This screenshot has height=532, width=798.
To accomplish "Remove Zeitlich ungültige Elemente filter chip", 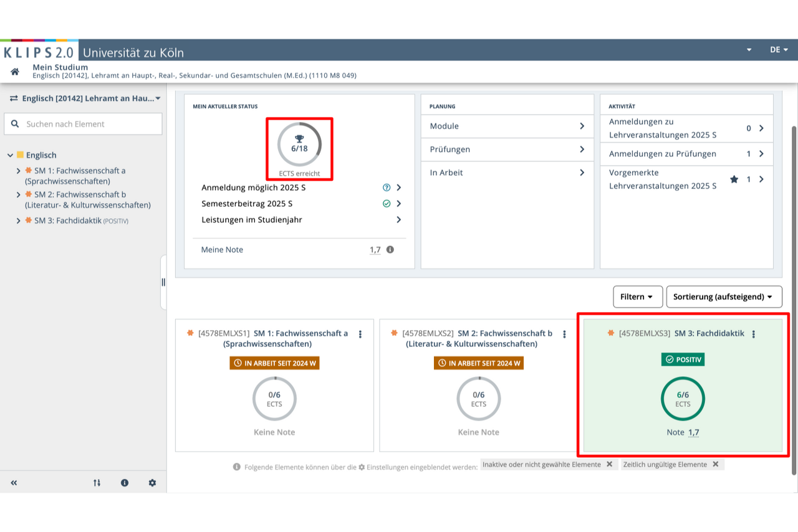I will point(716,464).
